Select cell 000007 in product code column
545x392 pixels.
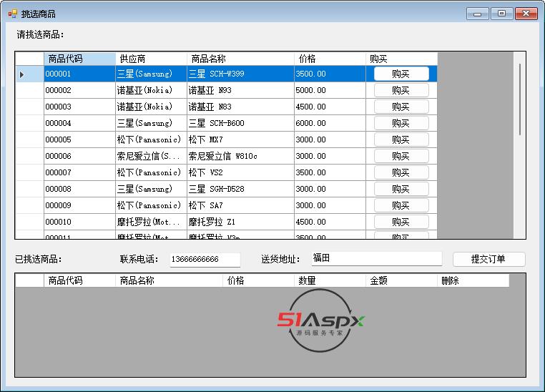pos(79,172)
